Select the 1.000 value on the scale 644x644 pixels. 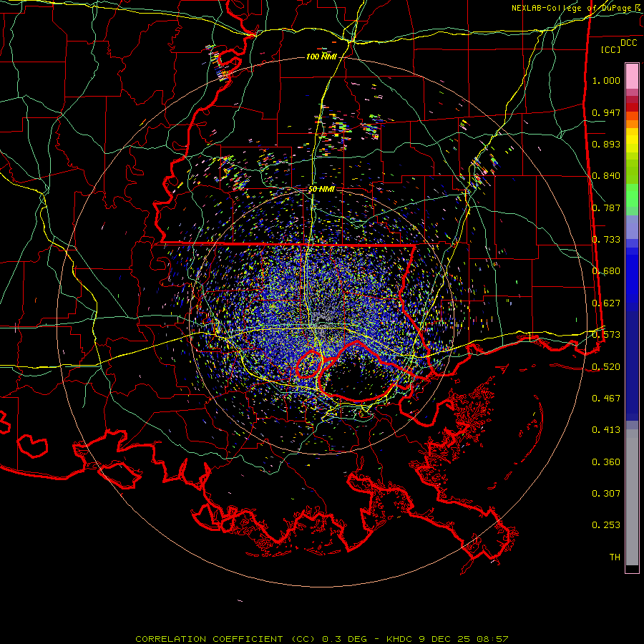tap(606, 80)
